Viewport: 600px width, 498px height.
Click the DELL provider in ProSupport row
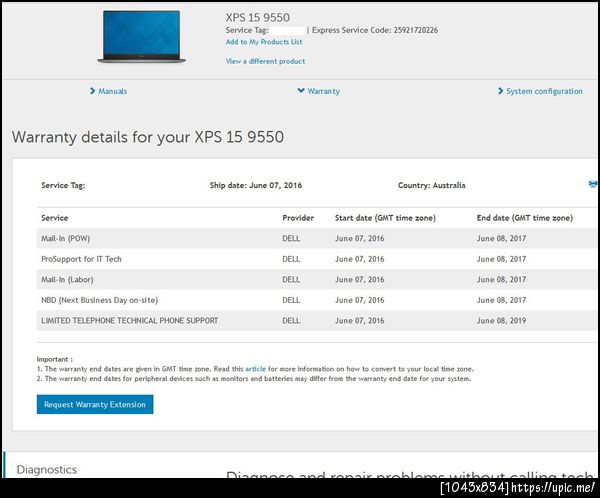(x=291, y=259)
